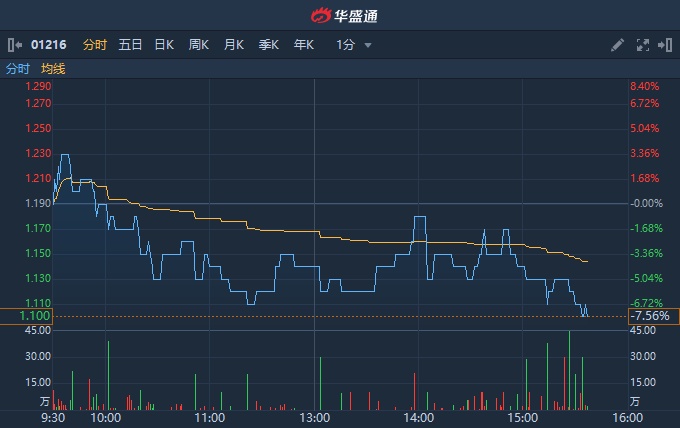Click the 13:00 time marker on axis
Image resolution: width=680 pixels, height=428 pixels.
point(315,417)
